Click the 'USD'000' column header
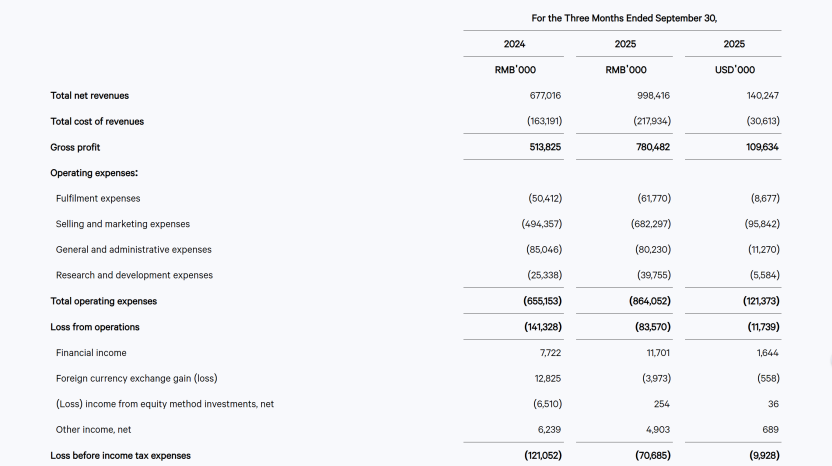 [733, 70]
